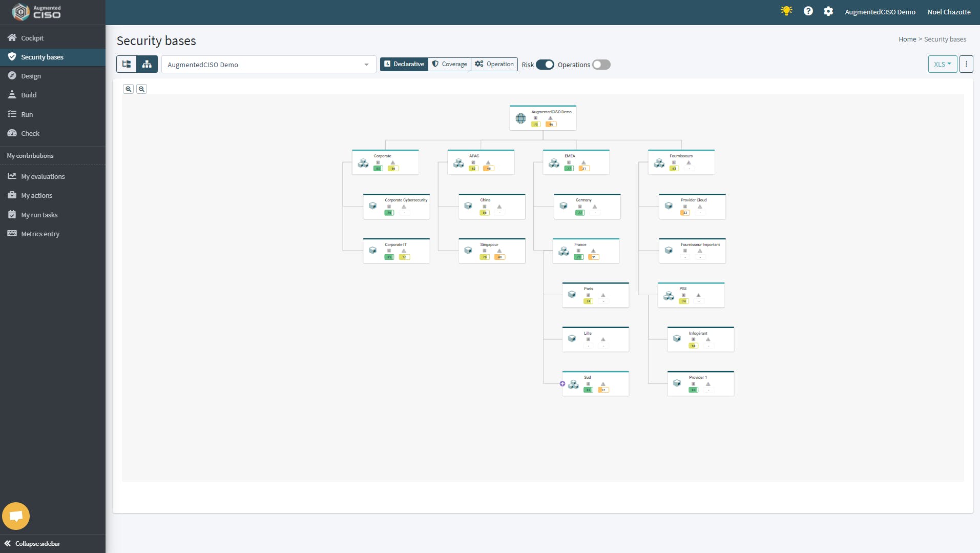The height and width of the screenshot is (553, 980).
Task: Expand the Sud node with plus button
Action: 562,384
